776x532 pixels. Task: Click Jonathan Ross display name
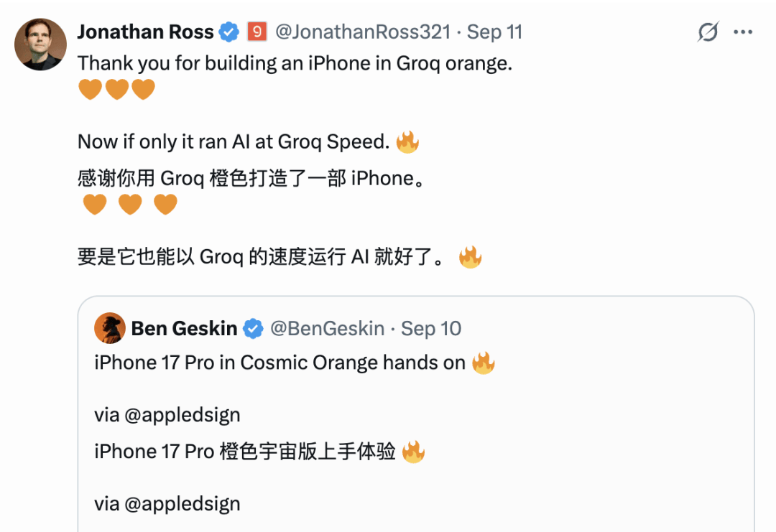point(145,32)
